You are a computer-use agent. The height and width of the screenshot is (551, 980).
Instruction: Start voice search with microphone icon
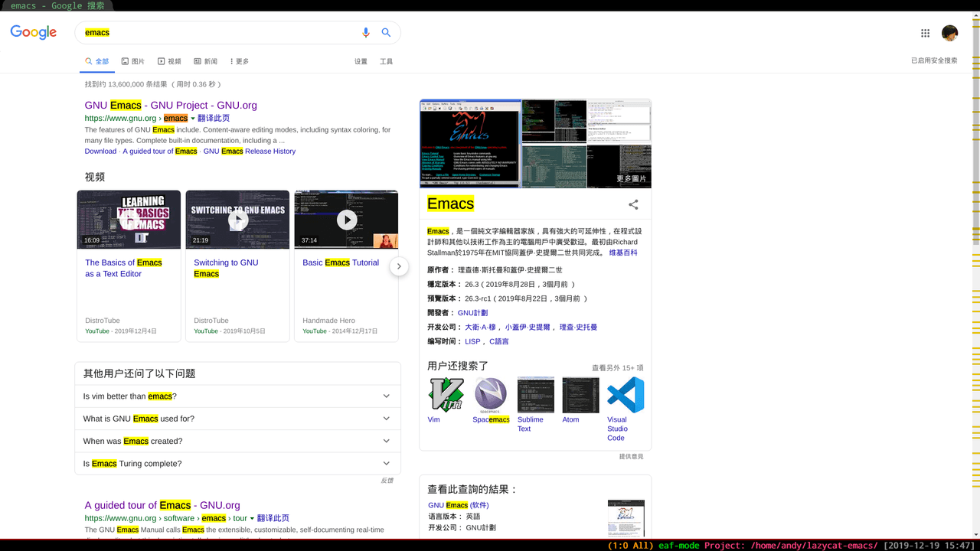366,33
